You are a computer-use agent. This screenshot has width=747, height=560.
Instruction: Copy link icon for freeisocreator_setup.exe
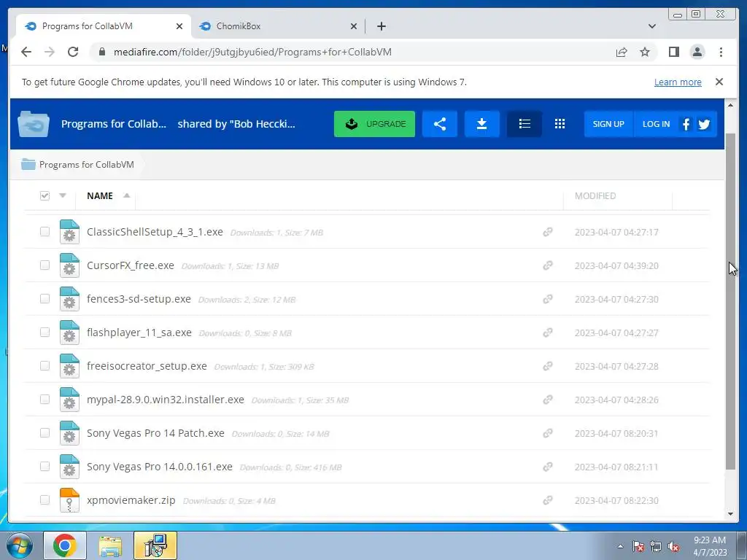pos(548,366)
